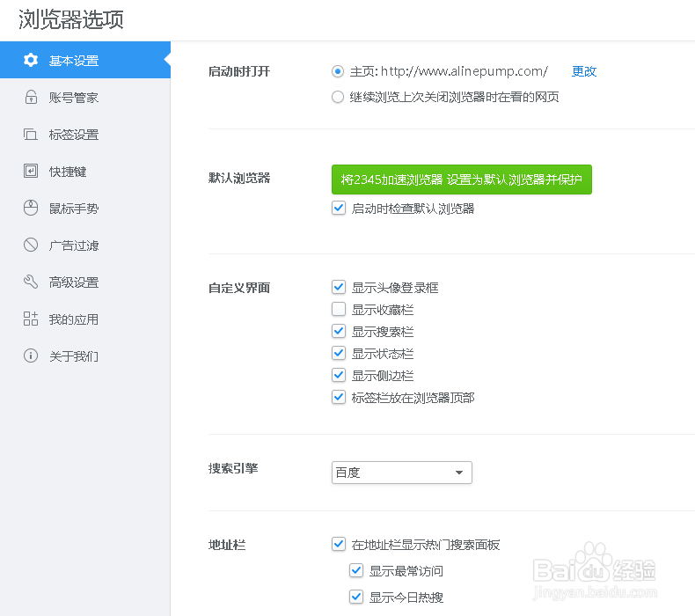Click the 更改 homepage link
Screen dimensions: 695x616
(584, 71)
